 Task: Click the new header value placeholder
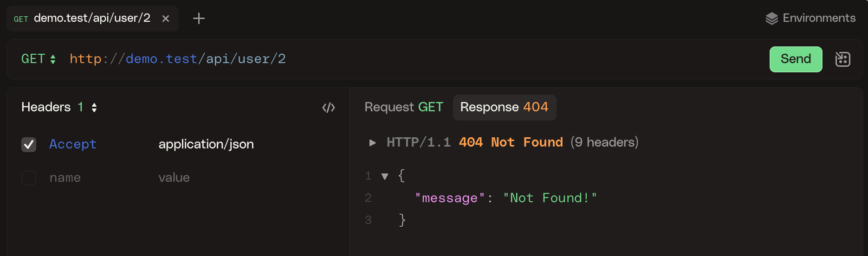[x=174, y=178]
